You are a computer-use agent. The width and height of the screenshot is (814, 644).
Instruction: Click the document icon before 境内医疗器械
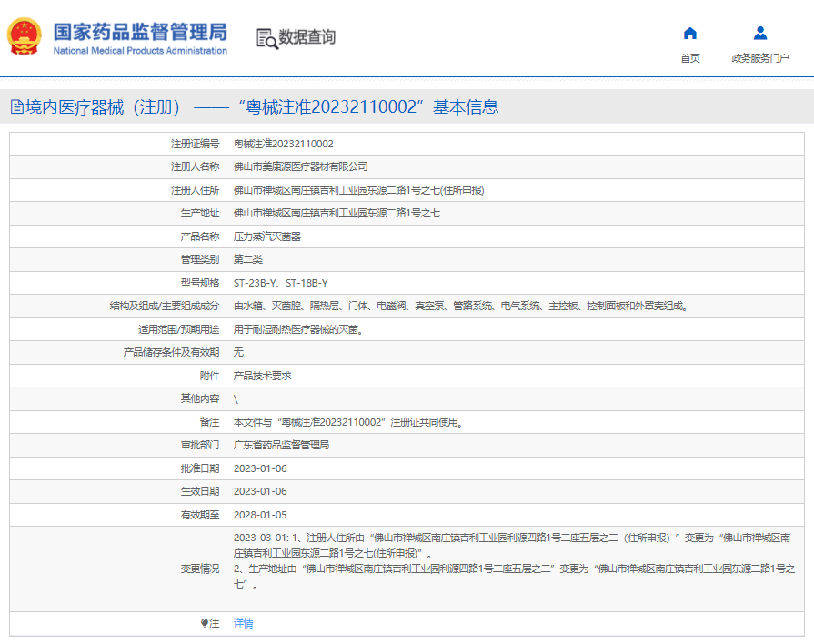[x=17, y=107]
